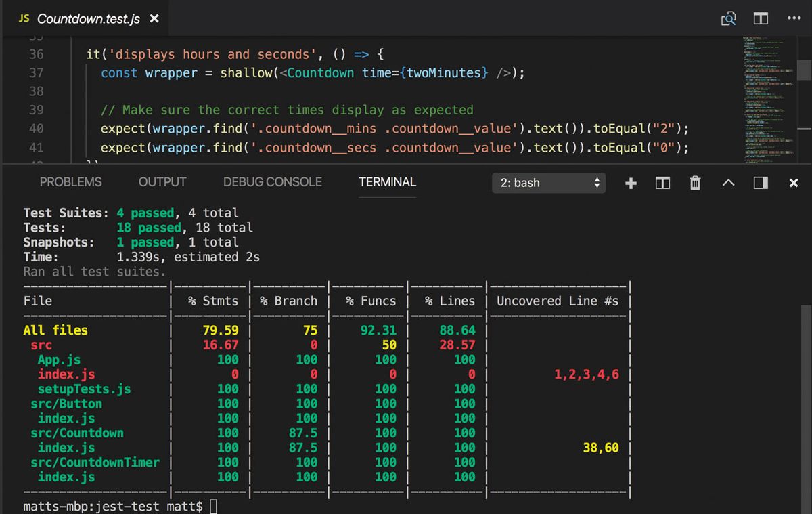Click the Open Changes icon in editor toolbar
Image resolution: width=812 pixels, height=514 pixels.
pos(728,18)
